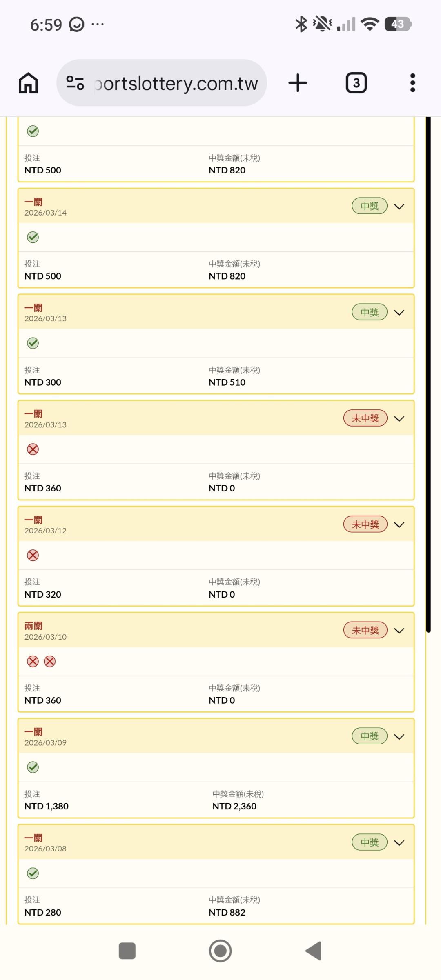Click first red X on 2026/03/10 two-leg bet

33,661
